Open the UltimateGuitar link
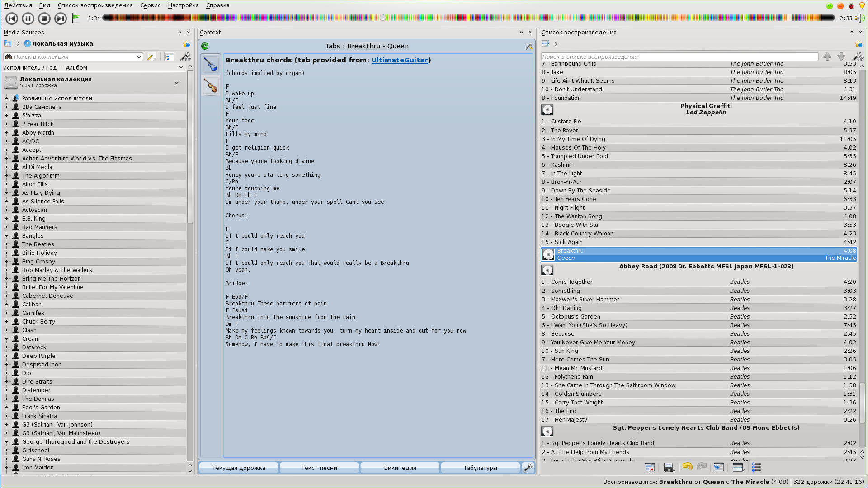The height and width of the screenshot is (488, 868). pos(400,60)
